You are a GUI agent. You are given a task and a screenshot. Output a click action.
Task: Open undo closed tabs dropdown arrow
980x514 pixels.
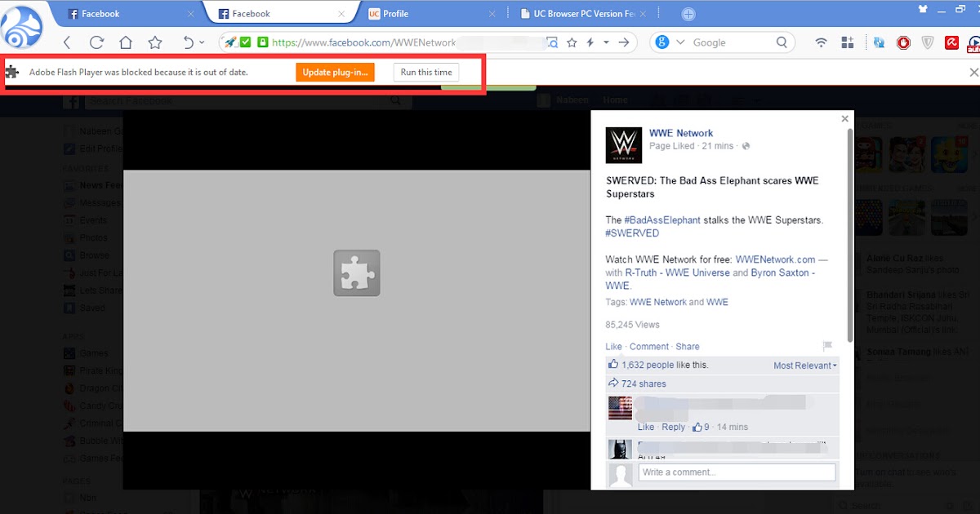pyautogui.click(x=202, y=42)
